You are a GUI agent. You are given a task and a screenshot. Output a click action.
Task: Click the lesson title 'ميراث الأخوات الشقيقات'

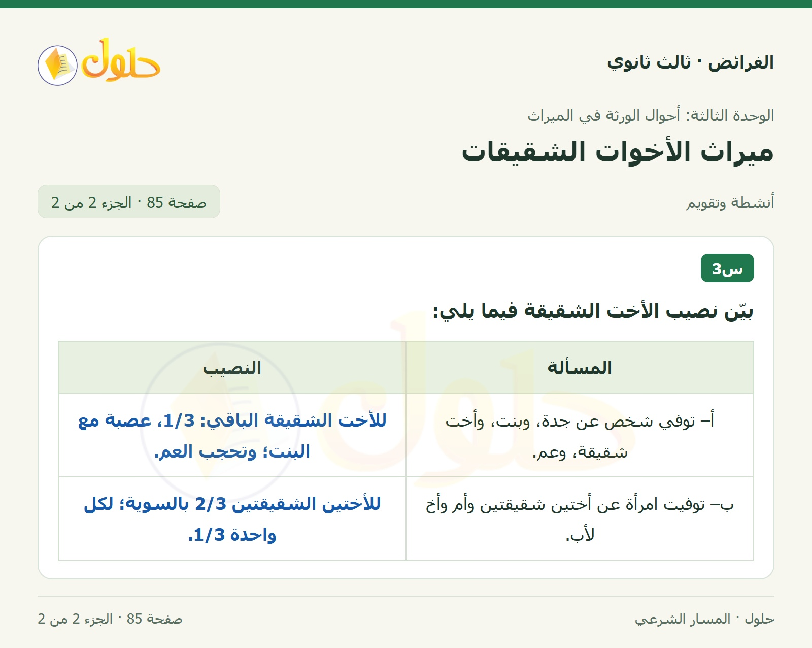618,152
